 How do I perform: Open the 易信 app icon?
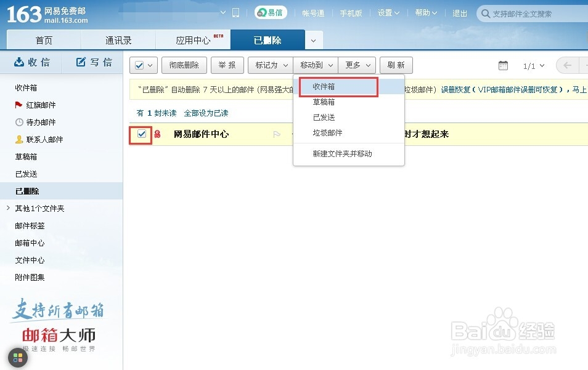point(270,12)
